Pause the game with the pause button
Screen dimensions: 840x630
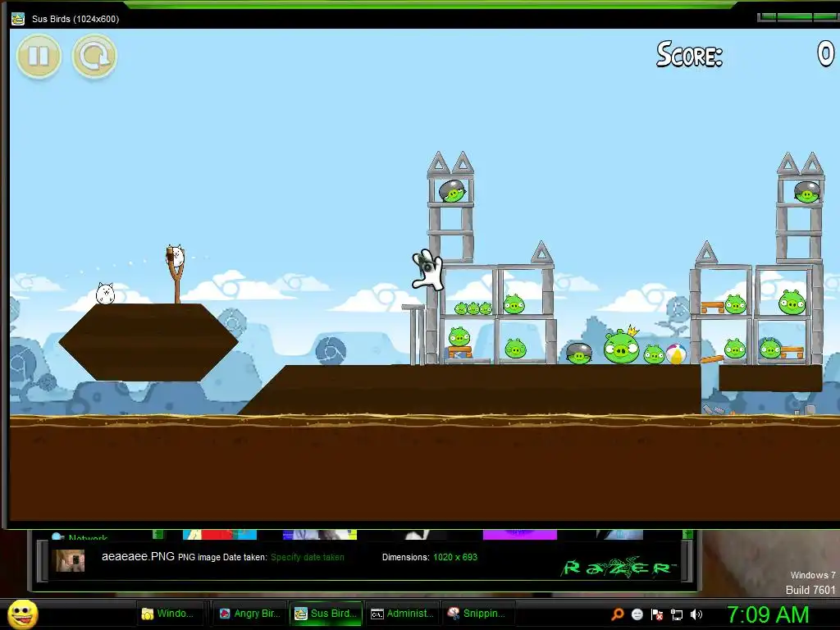tap(39, 56)
